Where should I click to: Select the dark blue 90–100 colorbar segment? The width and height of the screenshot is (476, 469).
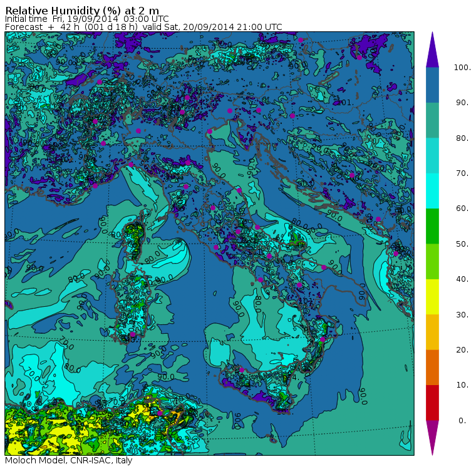pos(432,85)
